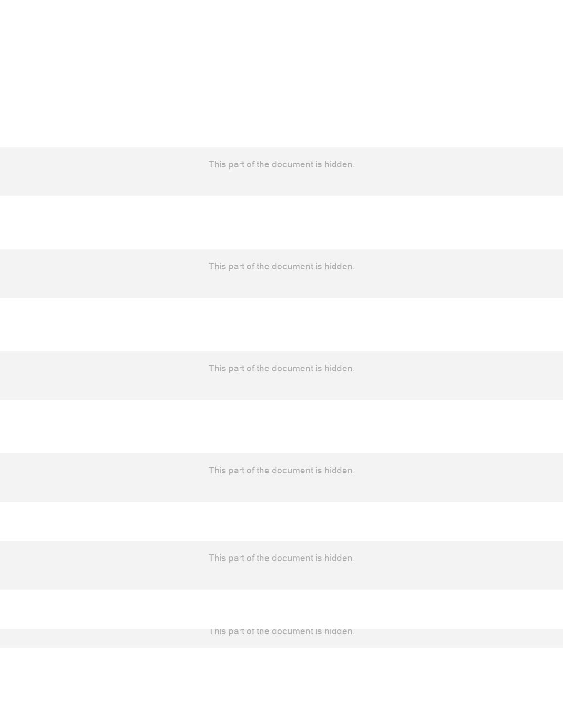This screenshot has width=563, height=728.
Task: Click the partially clipped hidden-document notice
Action: [x=281, y=632]
